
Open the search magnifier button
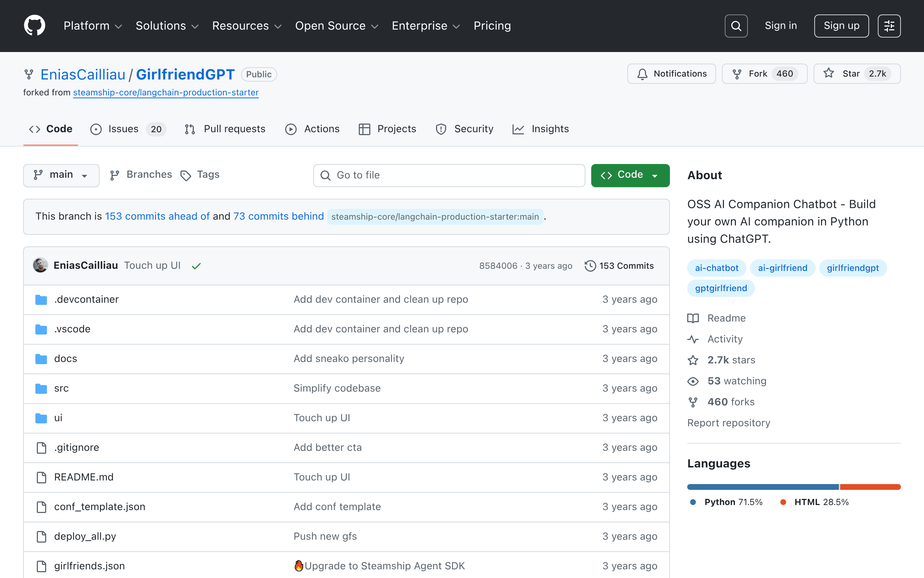click(x=736, y=26)
